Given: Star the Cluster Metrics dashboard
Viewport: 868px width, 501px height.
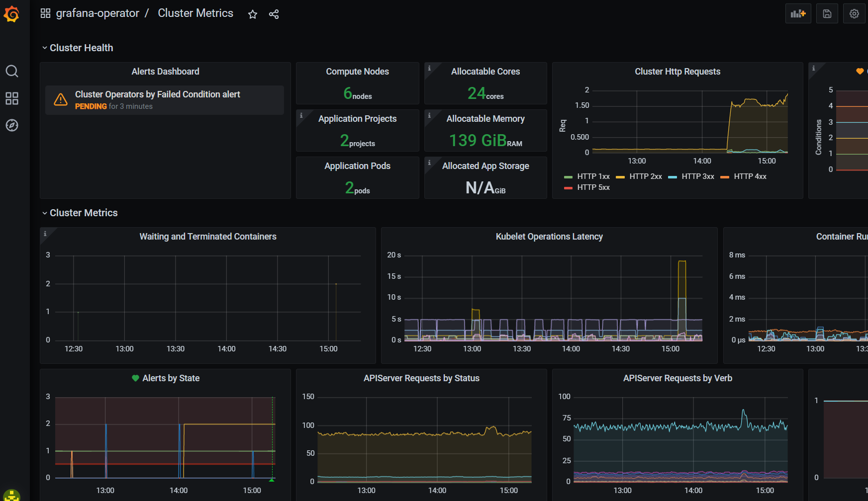Looking at the screenshot, I should click(x=252, y=14).
